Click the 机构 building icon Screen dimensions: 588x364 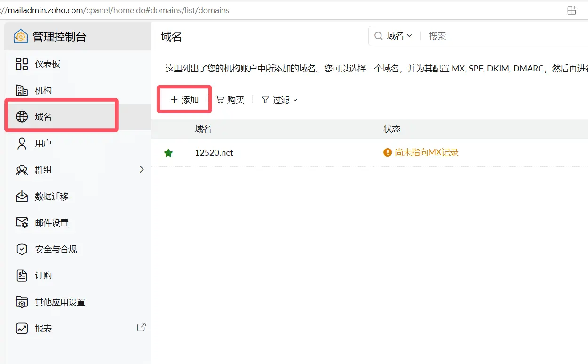(x=22, y=90)
